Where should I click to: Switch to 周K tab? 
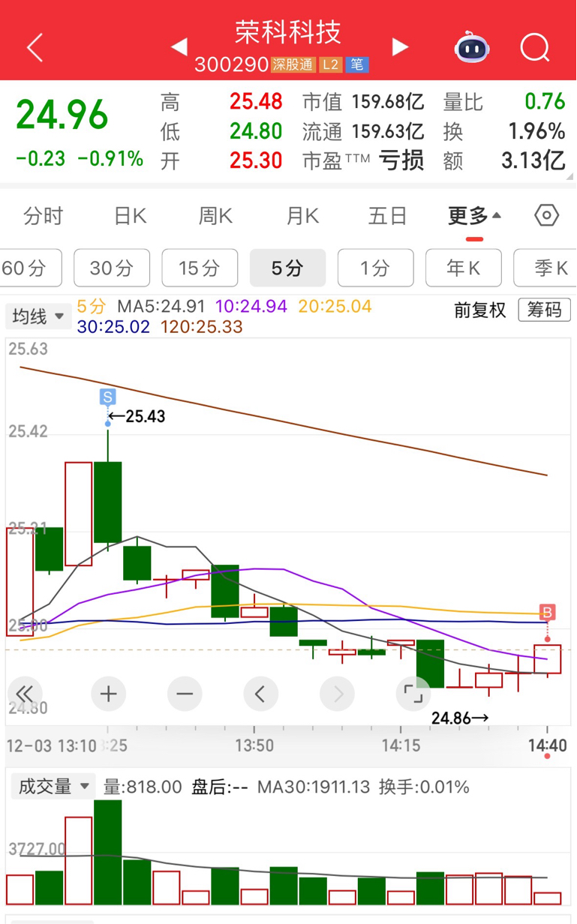tap(216, 217)
